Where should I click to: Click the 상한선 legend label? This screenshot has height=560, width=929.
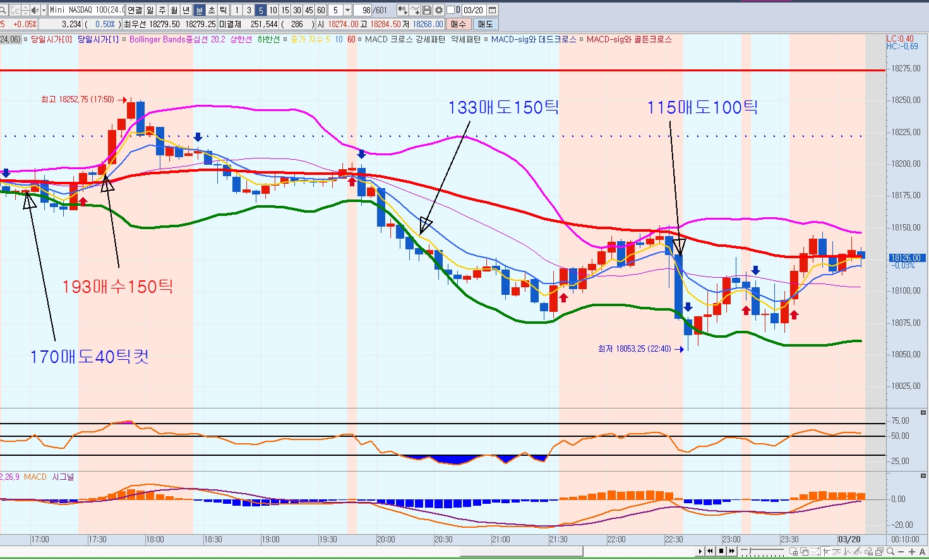pos(241,39)
